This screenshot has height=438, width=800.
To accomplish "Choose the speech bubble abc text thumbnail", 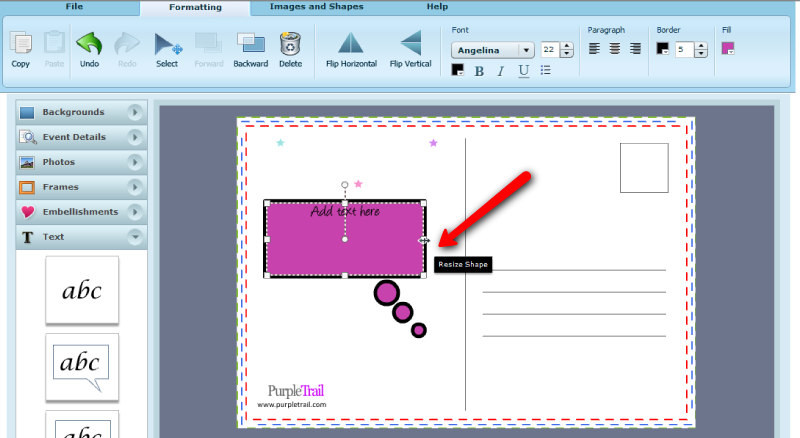I will pos(82,367).
